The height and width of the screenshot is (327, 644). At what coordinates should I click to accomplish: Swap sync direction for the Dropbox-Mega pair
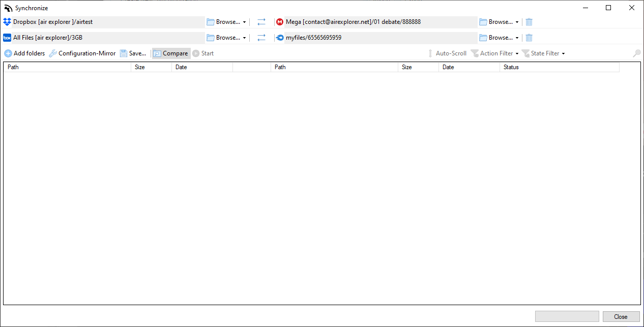pyautogui.click(x=261, y=21)
